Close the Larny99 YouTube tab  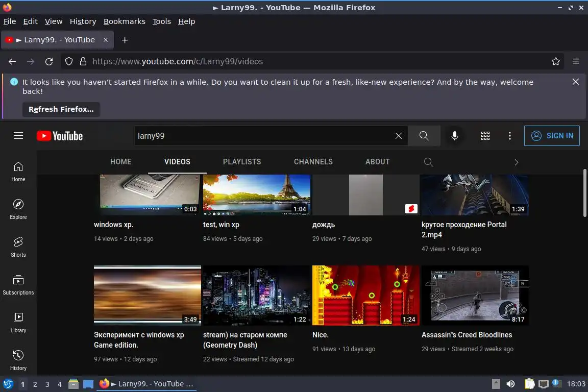(106, 40)
